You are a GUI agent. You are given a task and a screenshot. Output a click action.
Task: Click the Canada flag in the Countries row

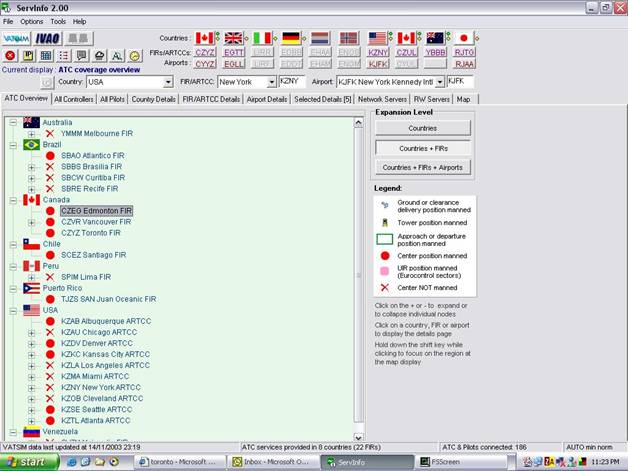pos(205,38)
